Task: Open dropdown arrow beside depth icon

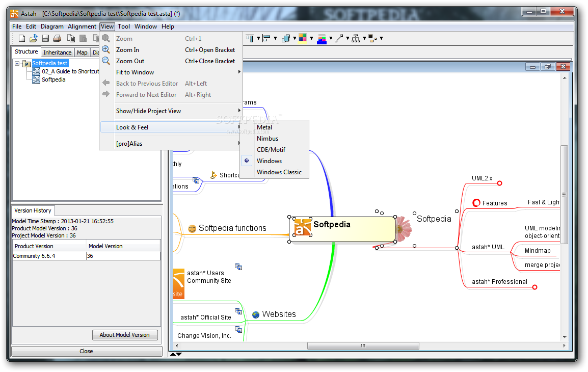Action: pos(295,38)
